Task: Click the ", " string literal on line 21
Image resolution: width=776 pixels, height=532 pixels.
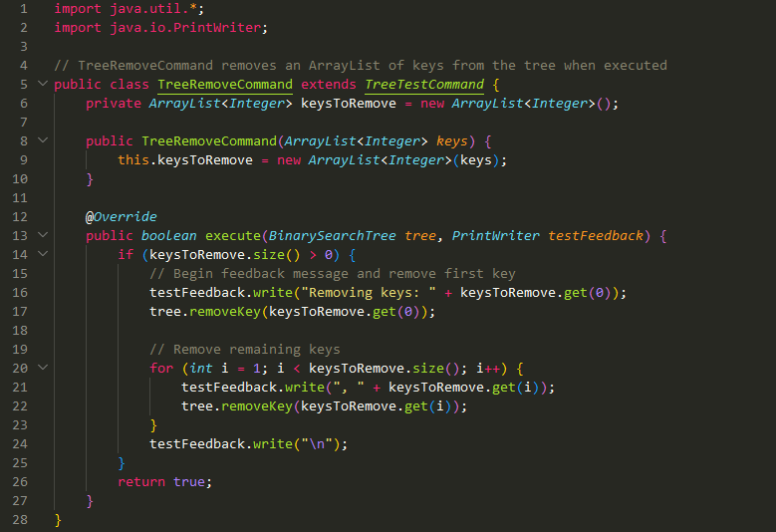Action: click(x=349, y=387)
